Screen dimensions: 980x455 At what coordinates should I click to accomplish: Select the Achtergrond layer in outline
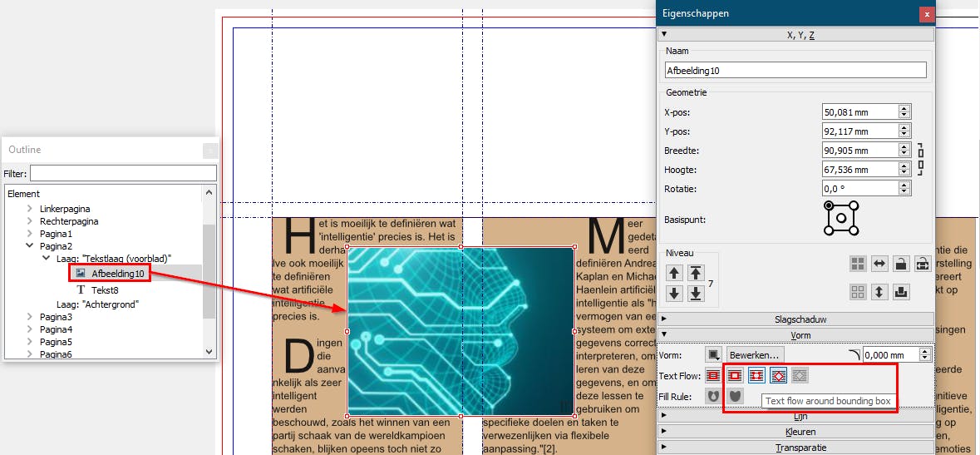tap(97, 304)
